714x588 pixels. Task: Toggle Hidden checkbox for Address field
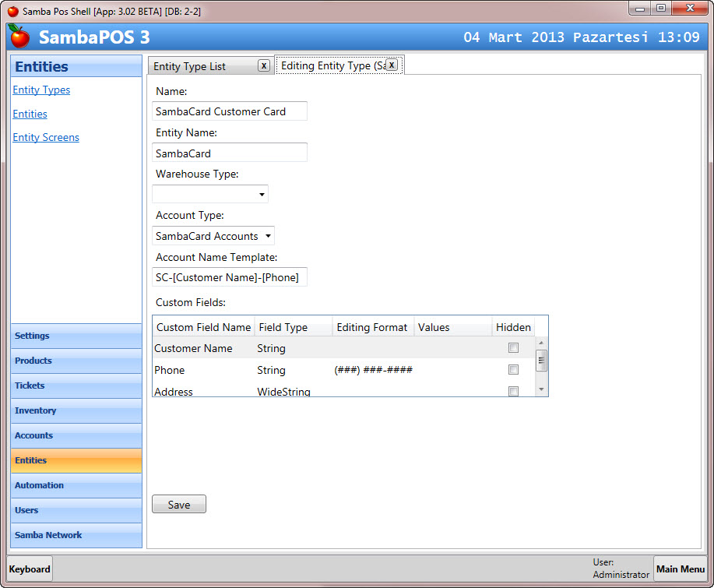click(x=513, y=392)
